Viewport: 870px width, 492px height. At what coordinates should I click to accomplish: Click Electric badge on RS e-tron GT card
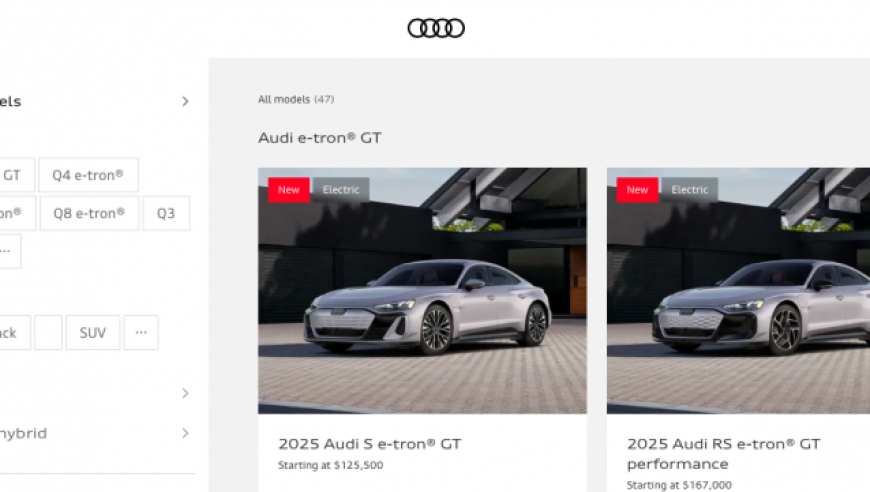[690, 190]
